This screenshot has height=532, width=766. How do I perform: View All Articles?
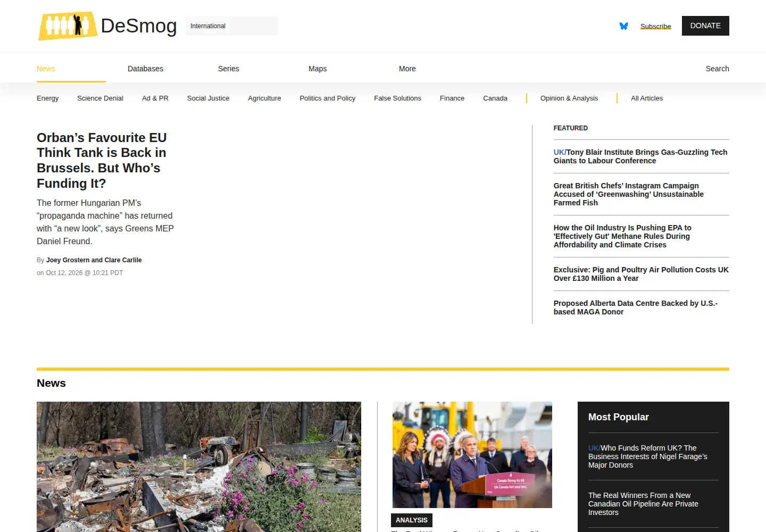tap(647, 98)
